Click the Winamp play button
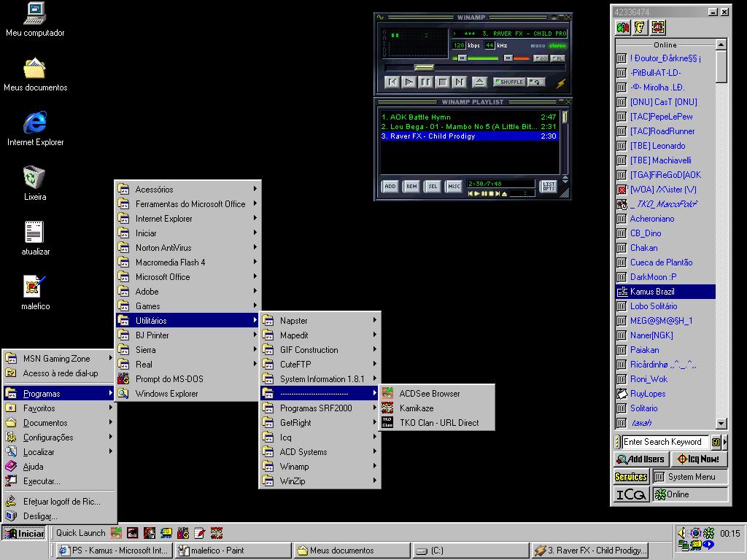The width and height of the screenshot is (747, 560). coord(409,82)
